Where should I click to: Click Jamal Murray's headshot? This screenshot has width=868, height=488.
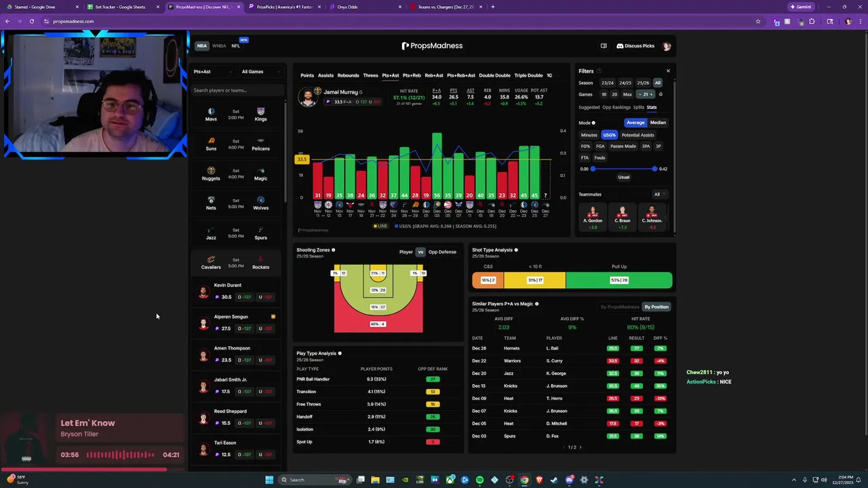click(x=308, y=97)
